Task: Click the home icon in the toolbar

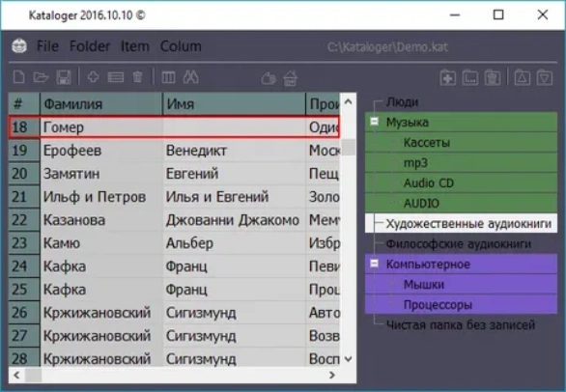Action: [x=290, y=78]
